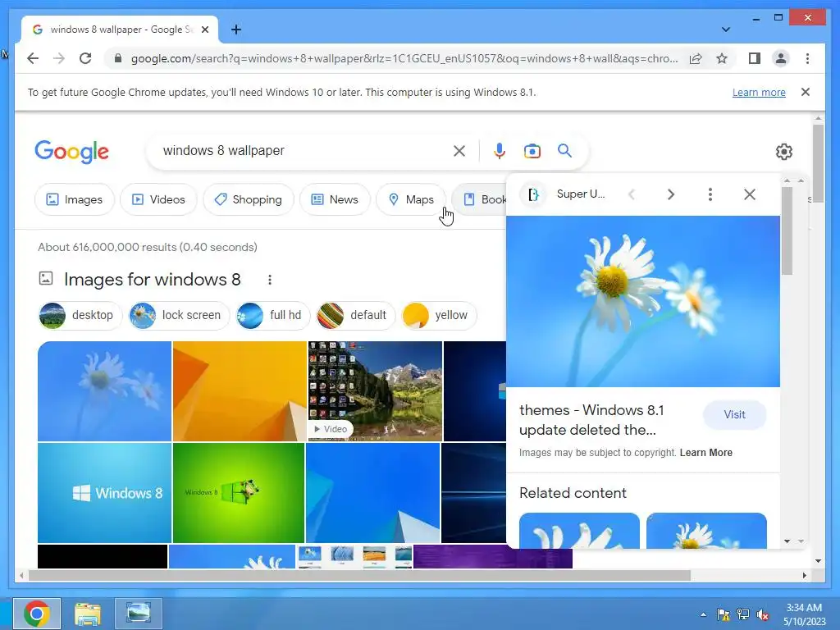This screenshot has width=840, height=630.
Task: Click the blue magnifier search button
Action: click(x=564, y=151)
